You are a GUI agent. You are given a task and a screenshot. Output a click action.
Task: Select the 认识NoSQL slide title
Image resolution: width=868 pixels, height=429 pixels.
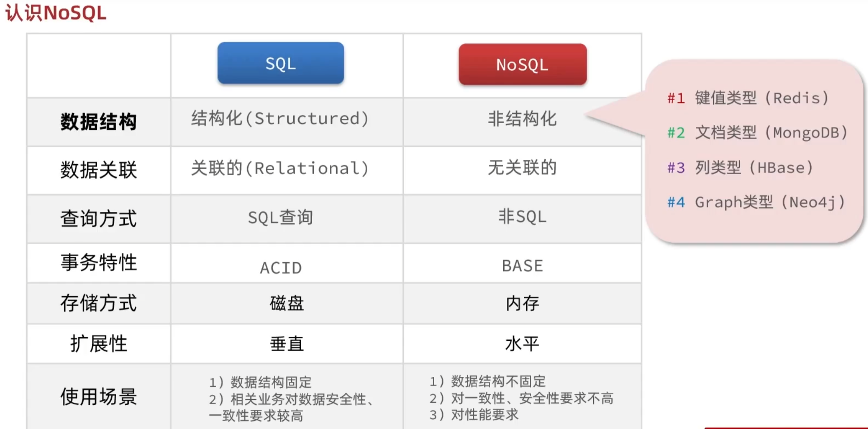pyautogui.click(x=56, y=13)
